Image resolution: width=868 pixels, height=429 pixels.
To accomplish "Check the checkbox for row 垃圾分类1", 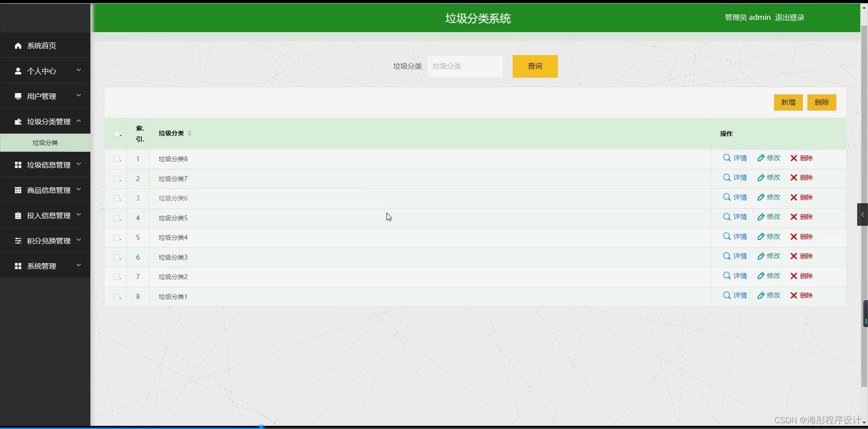I will pos(117,297).
